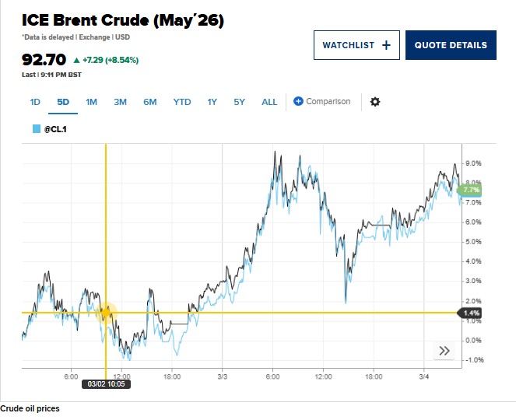Screen dimensions: 516x420
Task: Switch chart to 1M range
Action: 91,102
